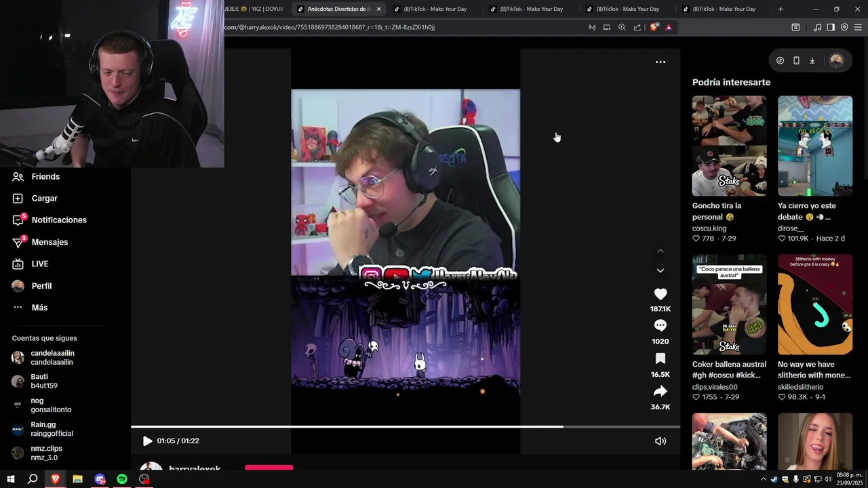This screenshot has height=488, width=868.
Task: Click the taskbar search magnifier
Action: pyautogui.click(x=33, y=479)
